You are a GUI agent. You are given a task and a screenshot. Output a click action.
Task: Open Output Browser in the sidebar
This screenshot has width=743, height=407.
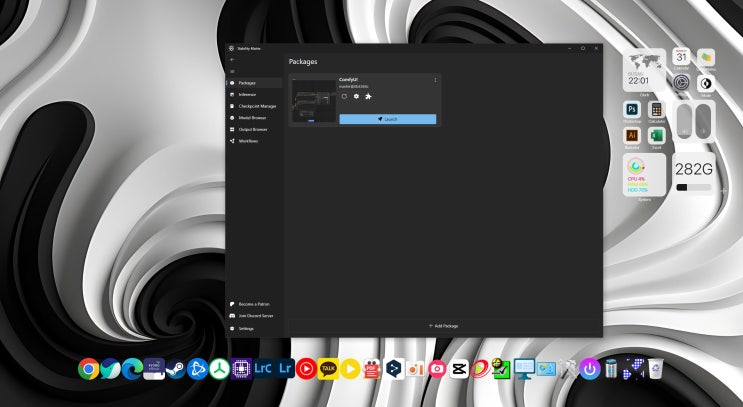point(255,129)
